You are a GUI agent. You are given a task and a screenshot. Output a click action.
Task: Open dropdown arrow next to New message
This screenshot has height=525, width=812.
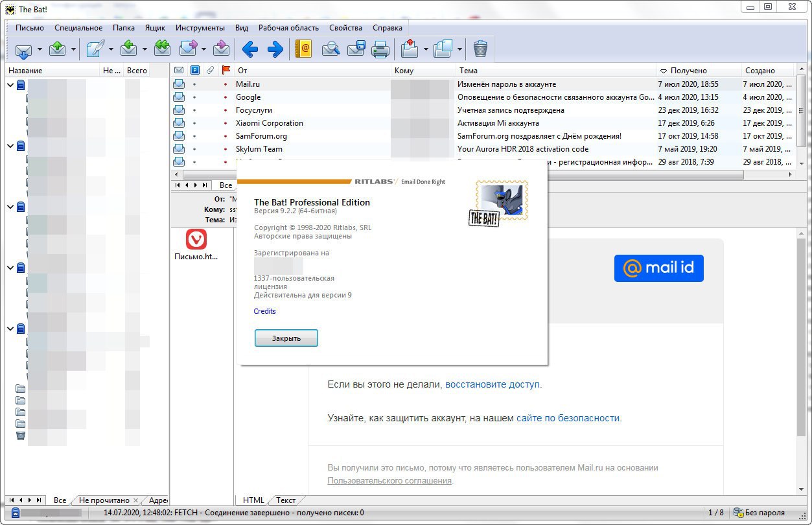111,49
